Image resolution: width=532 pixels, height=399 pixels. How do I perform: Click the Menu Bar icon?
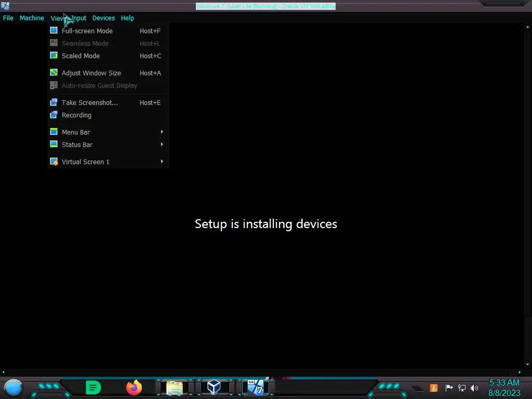coord(54,131)
